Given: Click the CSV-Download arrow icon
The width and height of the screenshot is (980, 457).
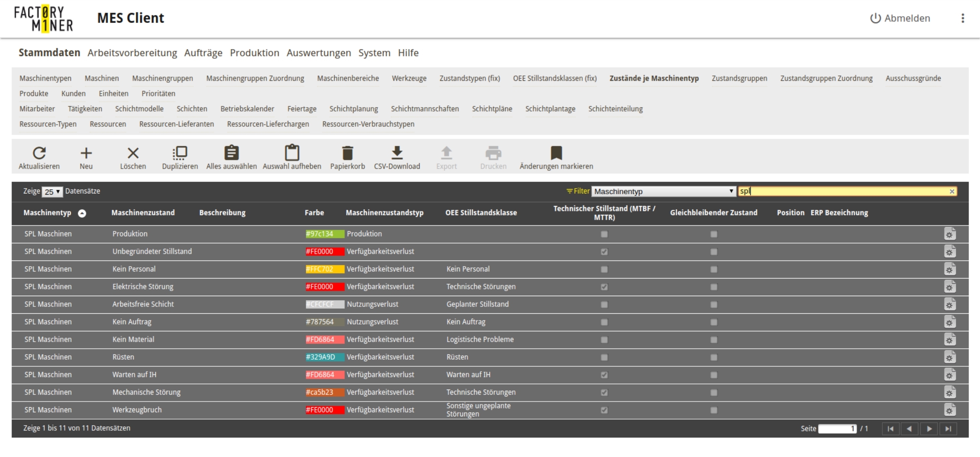Looking at the screenshot, I should coord(397,153).
